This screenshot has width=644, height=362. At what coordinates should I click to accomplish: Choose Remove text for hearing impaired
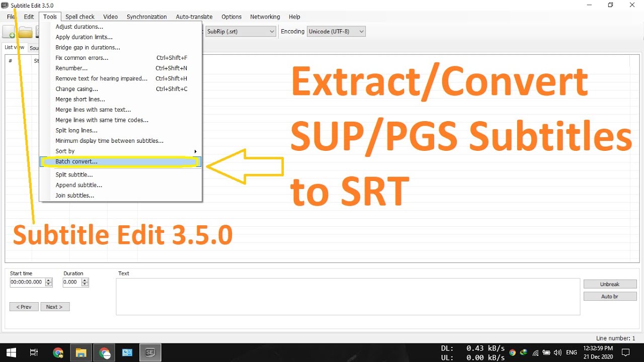pos(121,78)
